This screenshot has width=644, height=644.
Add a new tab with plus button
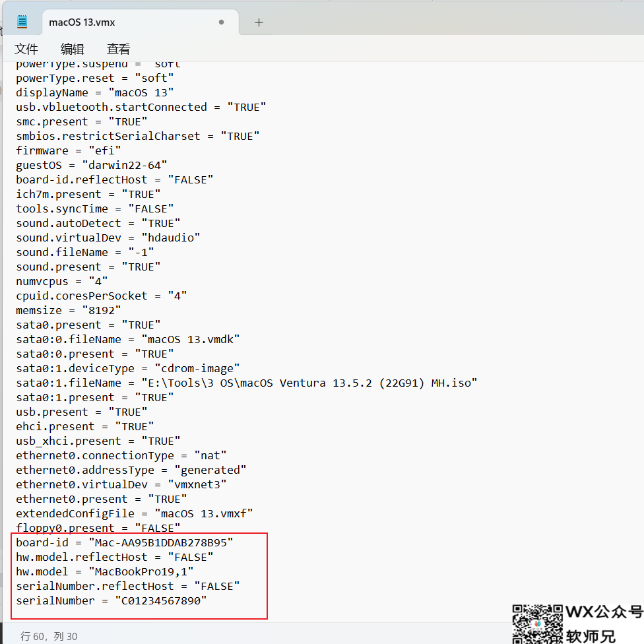pos(259,22)
